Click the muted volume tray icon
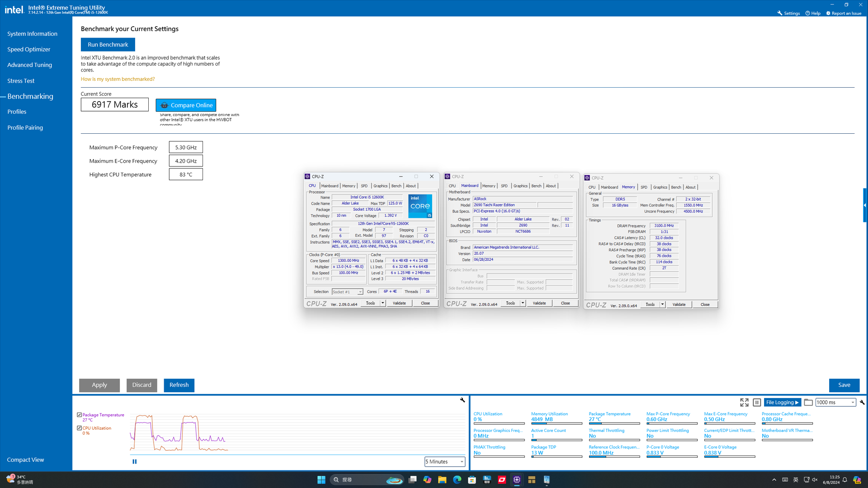The width and height of the screenshot is (868, 488). click(815, 480)
